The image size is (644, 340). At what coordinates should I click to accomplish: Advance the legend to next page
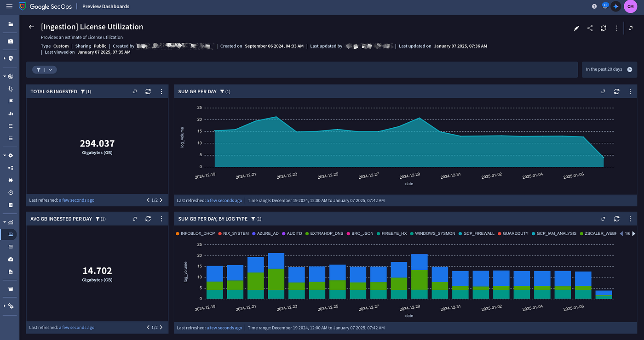coord(634,233)
